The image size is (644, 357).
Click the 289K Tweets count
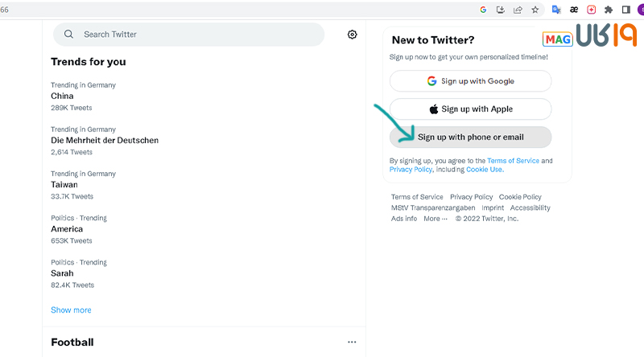click(72, 108)
